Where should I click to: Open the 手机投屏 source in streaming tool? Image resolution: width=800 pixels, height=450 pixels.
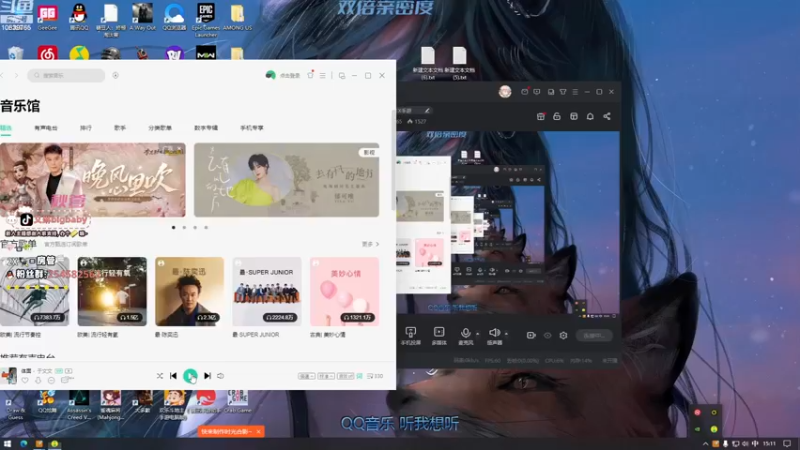[x=411, y=336]
